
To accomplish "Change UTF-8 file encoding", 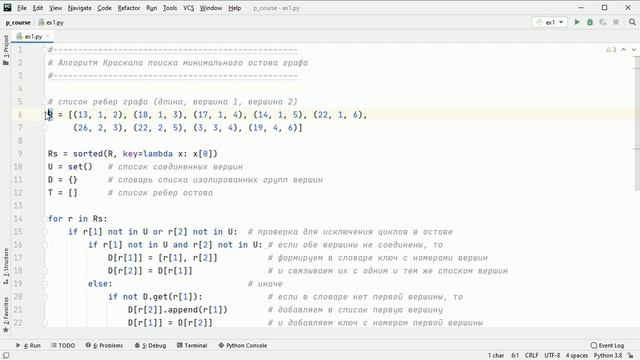I will point(552,356).
